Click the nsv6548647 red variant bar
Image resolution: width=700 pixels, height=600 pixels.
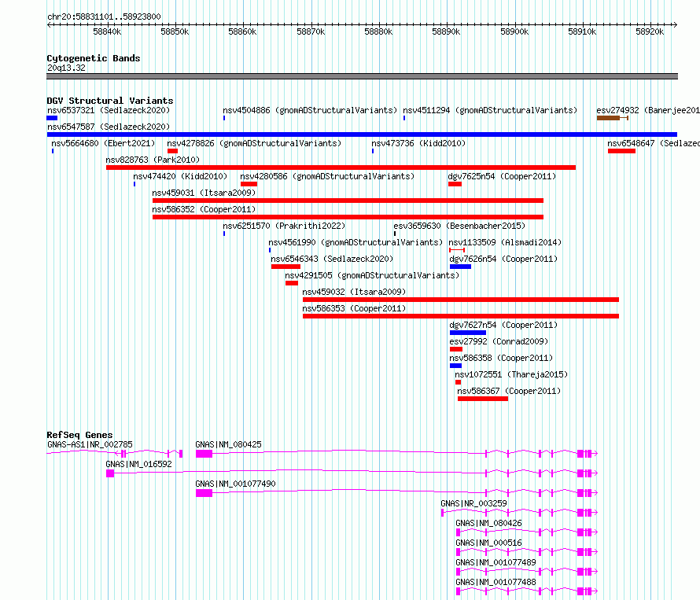click(x=621, y=151)
